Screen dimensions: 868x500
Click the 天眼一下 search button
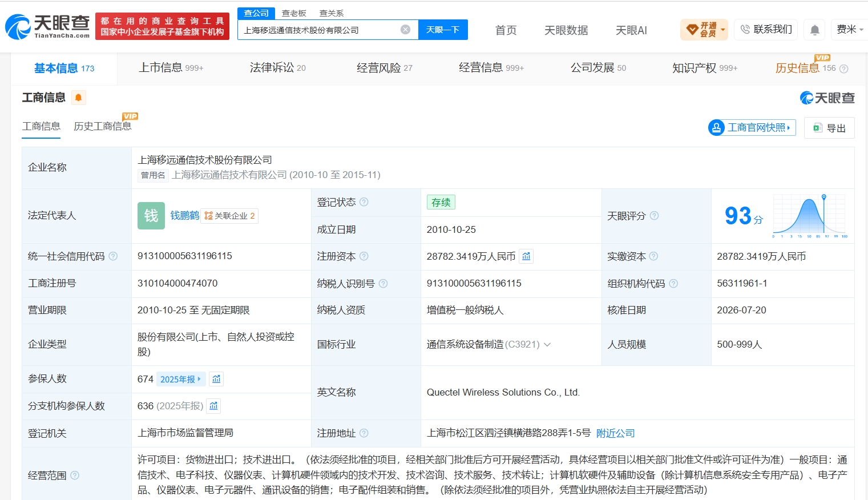coord(443,30)
